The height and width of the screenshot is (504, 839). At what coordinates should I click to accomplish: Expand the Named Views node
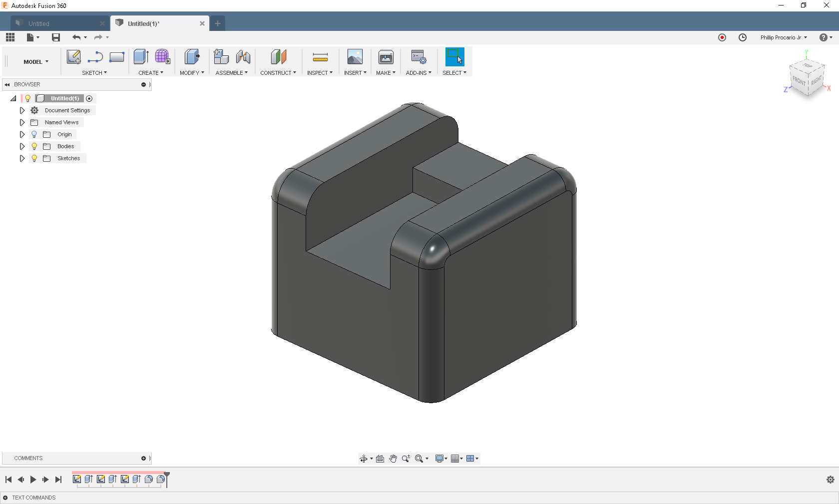pyautogui.click(x=22, y=122)
